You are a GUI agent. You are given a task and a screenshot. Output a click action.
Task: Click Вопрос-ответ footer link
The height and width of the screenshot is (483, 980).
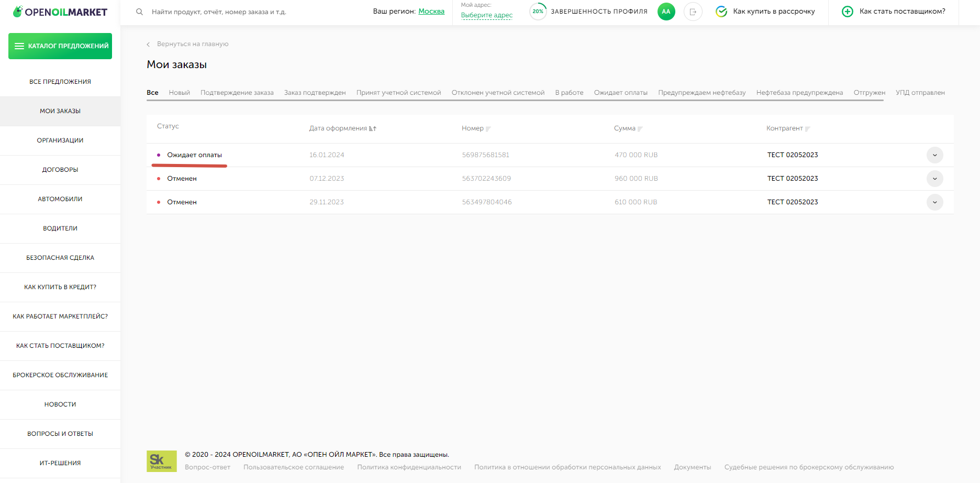point(207,467)
